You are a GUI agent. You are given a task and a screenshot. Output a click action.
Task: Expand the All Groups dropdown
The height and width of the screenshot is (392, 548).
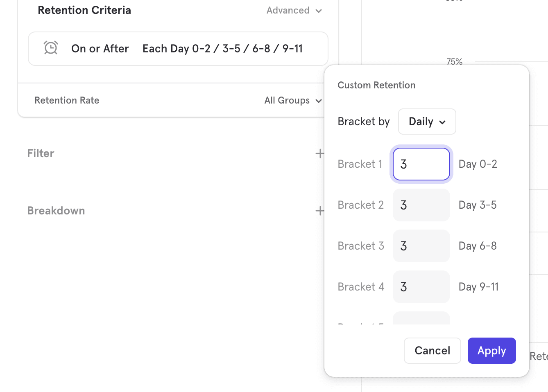pyautogui.click(x=293, y=101)
